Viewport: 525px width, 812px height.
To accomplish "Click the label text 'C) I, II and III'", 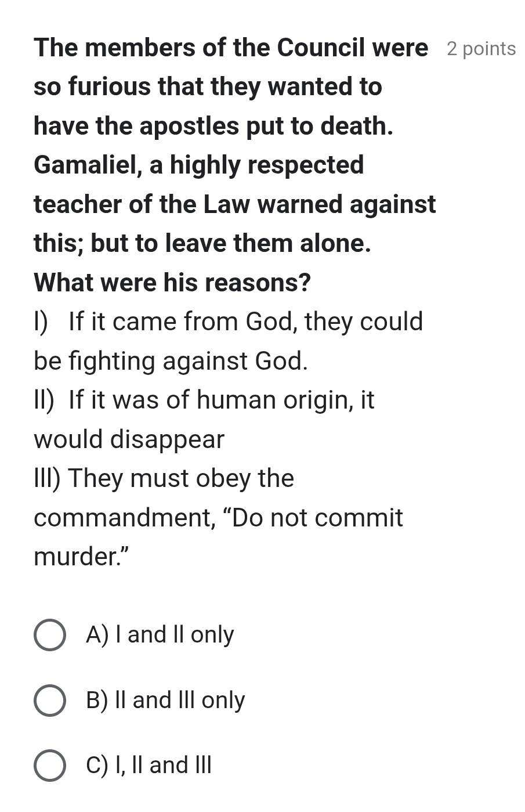I will [x=148, y=766].
